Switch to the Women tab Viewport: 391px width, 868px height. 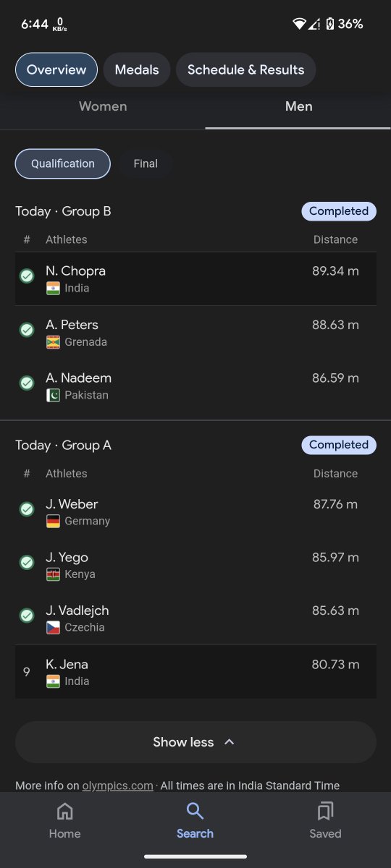point(103,106)
